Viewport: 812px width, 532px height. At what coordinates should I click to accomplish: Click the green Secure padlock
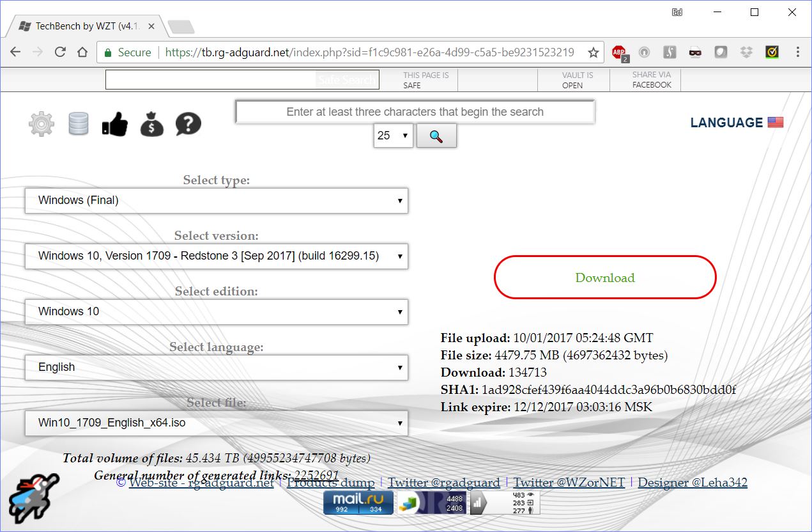tap(108, 52)
